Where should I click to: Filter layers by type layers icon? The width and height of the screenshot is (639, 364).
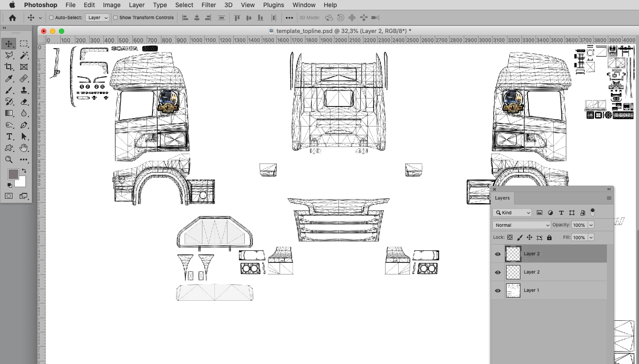click(x=561, y=213)
